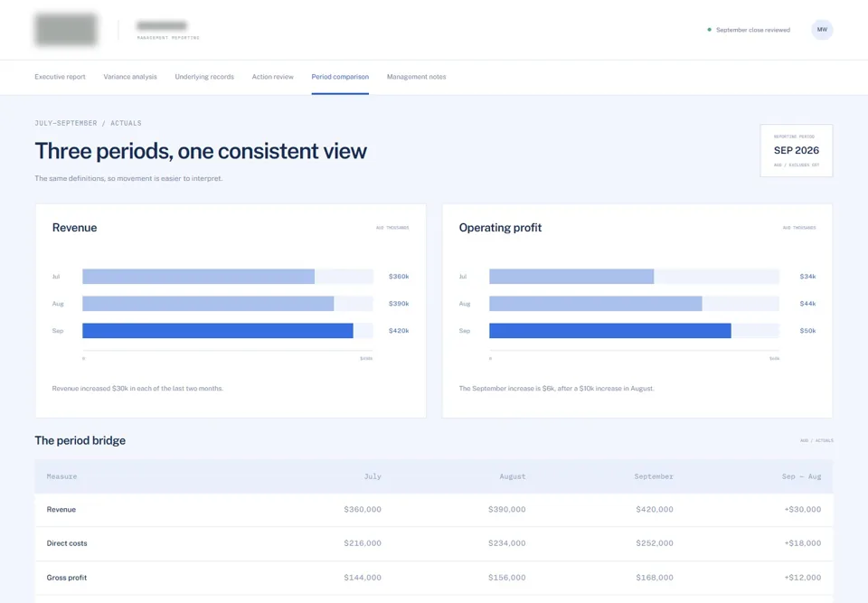Click the $216,000 July direct costs cell
868x603 pixels.
coord(363,543)
